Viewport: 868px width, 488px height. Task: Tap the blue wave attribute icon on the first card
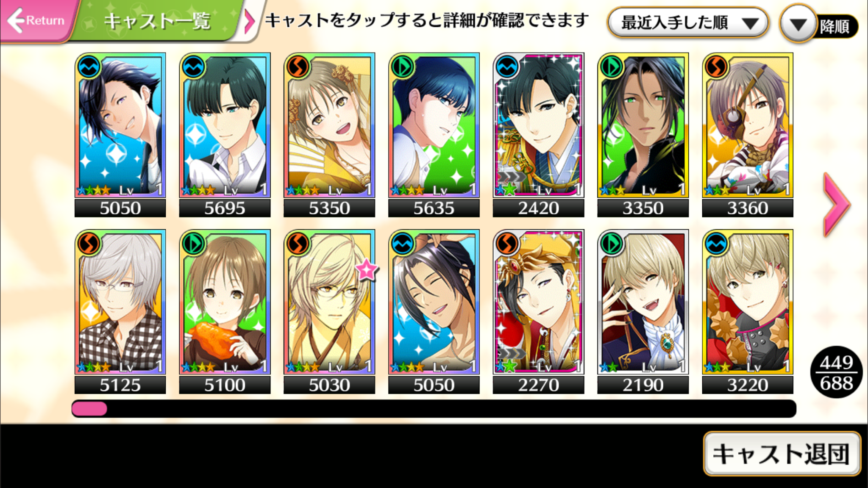[89, 67]
